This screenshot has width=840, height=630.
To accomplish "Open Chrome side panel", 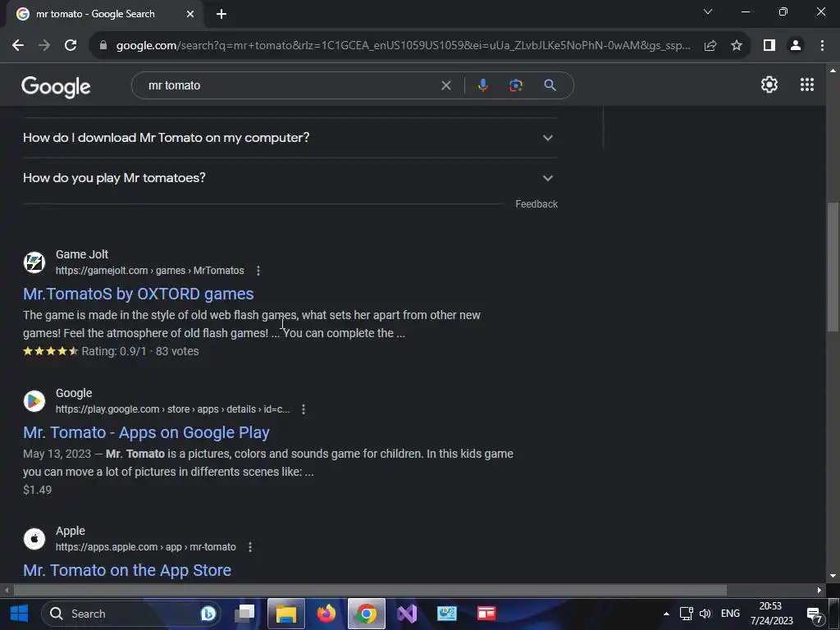I will (769, 46).
